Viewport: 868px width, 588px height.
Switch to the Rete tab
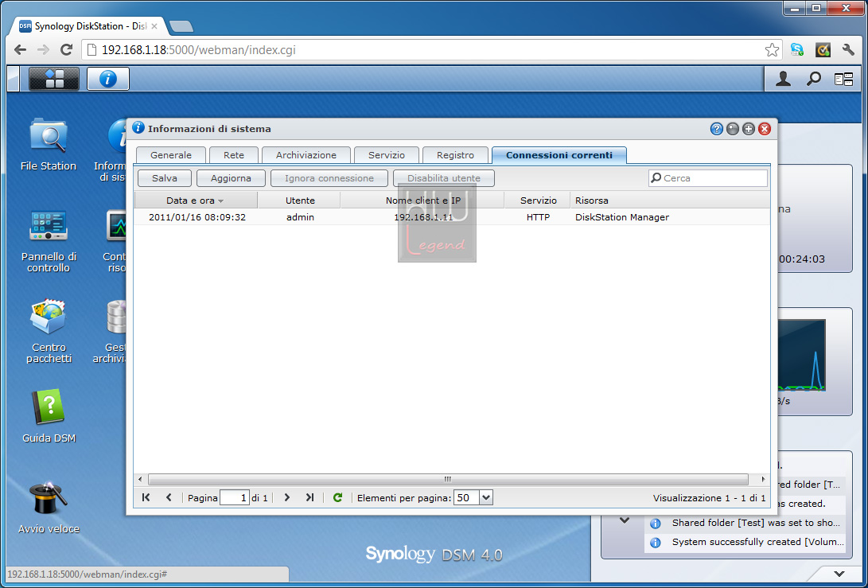click(234, 155)
